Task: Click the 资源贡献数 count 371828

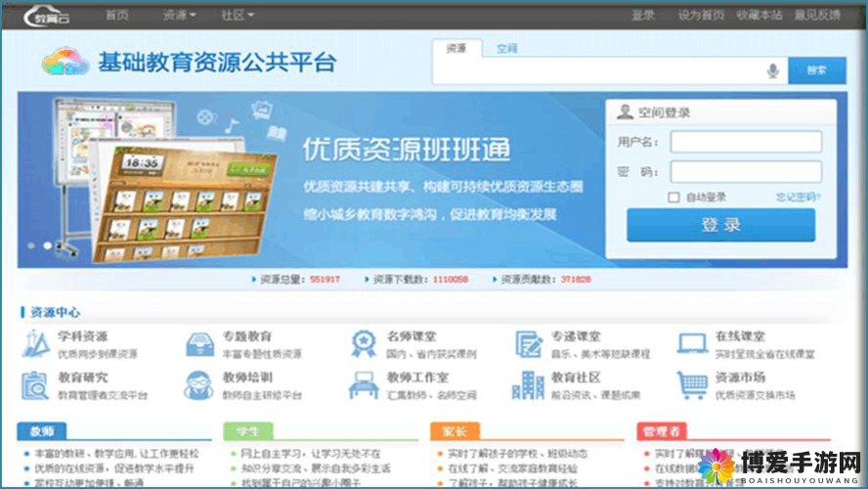Action: [x=576, y=280]
